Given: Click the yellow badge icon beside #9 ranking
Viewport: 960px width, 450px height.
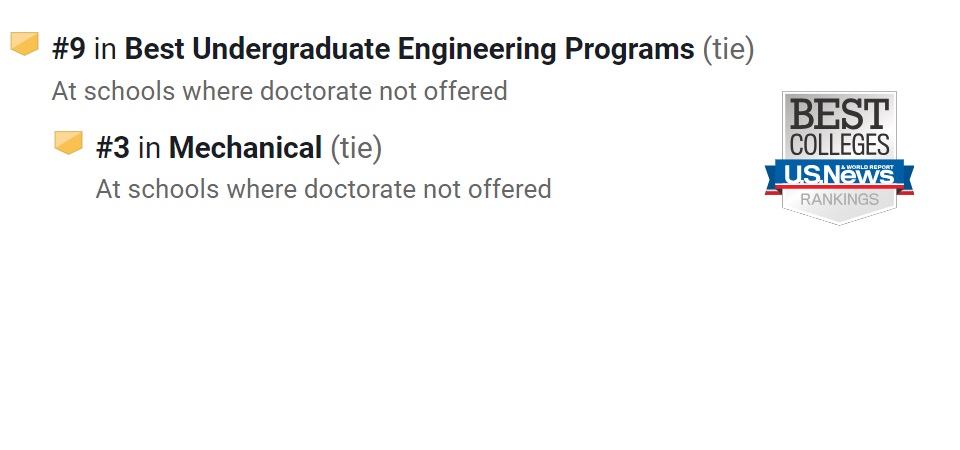Looking at the screenshot, I should tap(24, 43).
